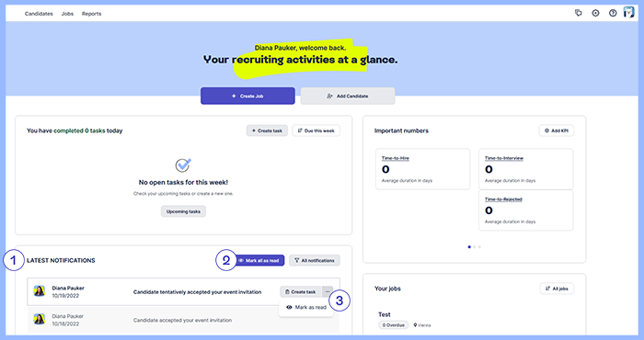Click the Create task button in tasks card
644x340 pixels.
267,130
